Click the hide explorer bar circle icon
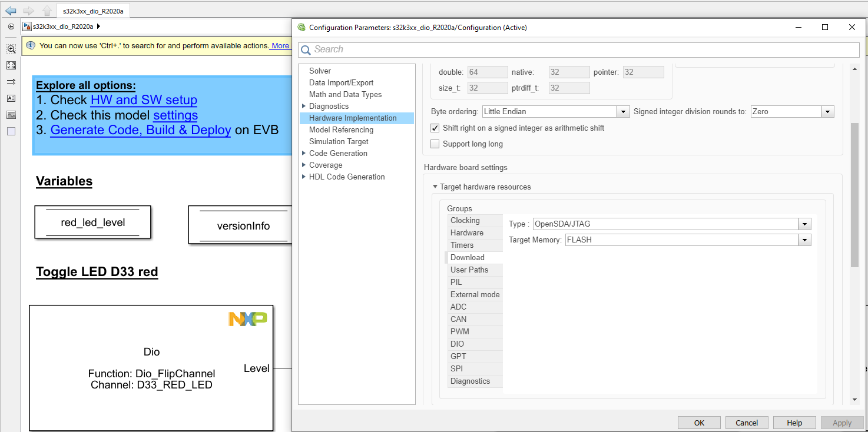The width and height of the screenshot is (868, 432). 11,26
